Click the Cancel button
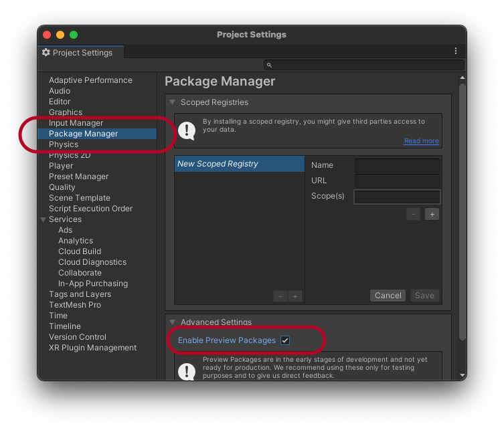 pos(388,296)
